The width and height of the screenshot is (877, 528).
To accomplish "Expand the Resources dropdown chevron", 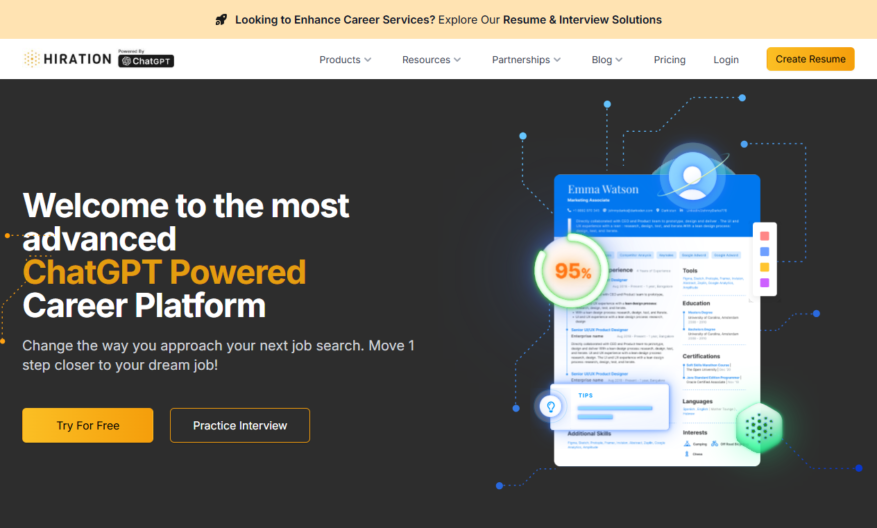I will click(x=457, y=60).
